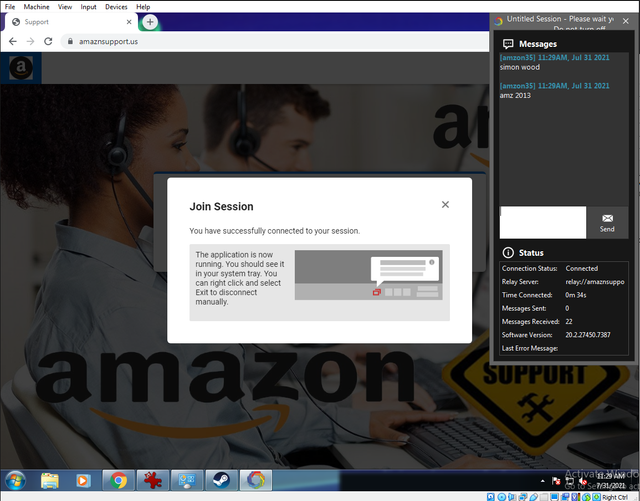The width and height of the screenshot is (640, 501).
Task: Open the red IrfanView taskbar icon
Action: tap(153, 481)
